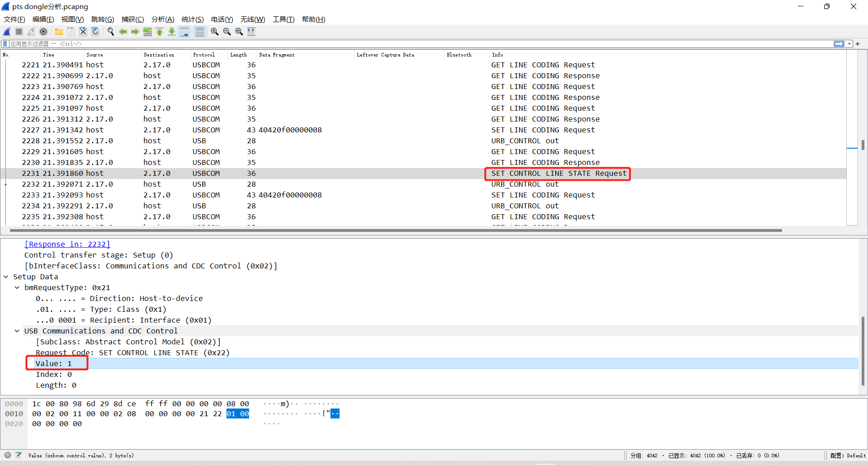Select packet 2221 GET LINE CODING Request
Viewport: 868px width, 465px height.
423,65
